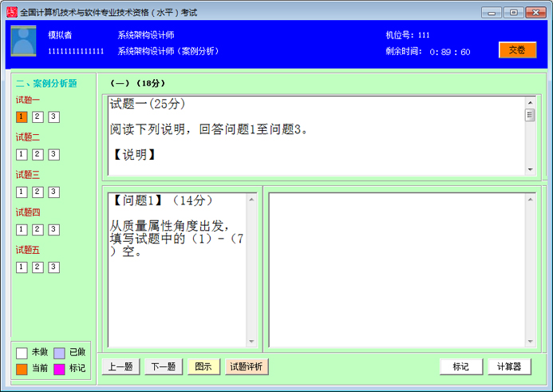The height and width of the screenshot is (392, 553).
Task: Click the magenta 标记 legend swatch
Action: tap(59, 369)
